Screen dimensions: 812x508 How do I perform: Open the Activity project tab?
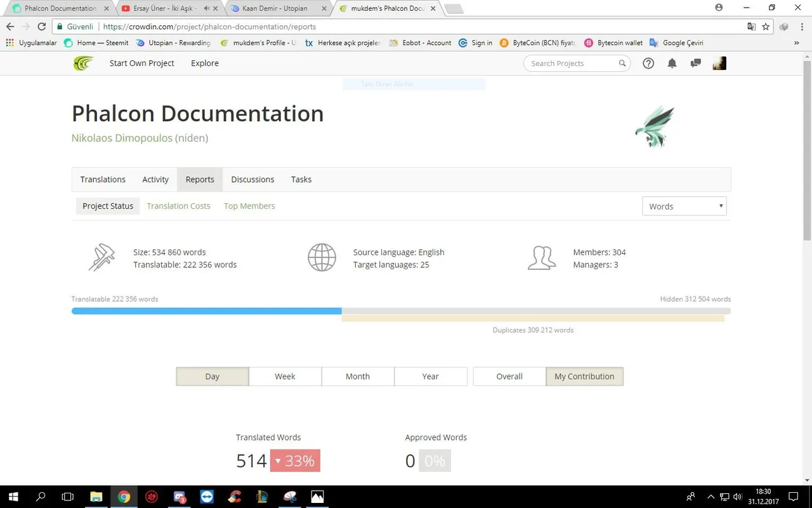coord(155,180)
